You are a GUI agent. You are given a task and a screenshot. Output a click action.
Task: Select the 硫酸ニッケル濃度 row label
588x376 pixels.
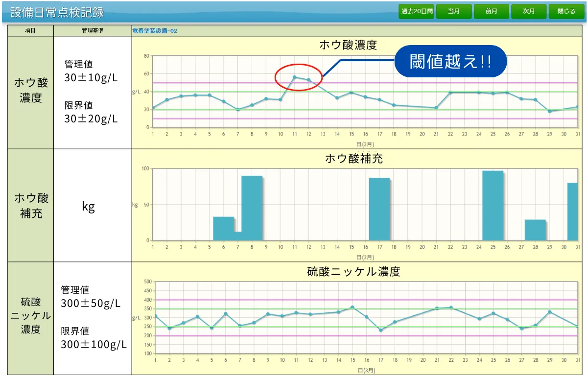tap(30, 316)
